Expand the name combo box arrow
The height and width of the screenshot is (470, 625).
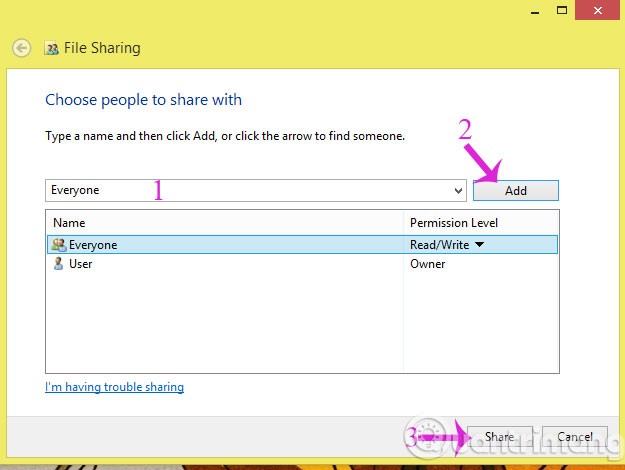[x=458, y=190]
